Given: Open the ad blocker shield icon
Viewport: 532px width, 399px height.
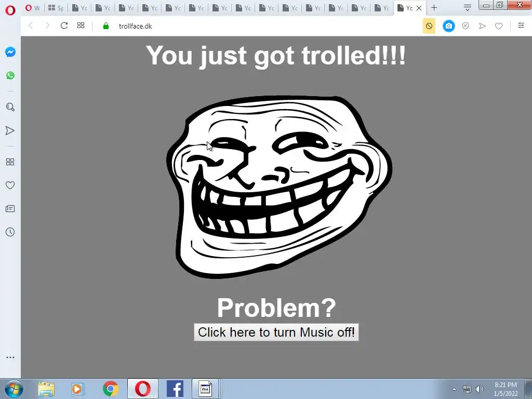Looking at the screenshot, I should pos(465,26).
